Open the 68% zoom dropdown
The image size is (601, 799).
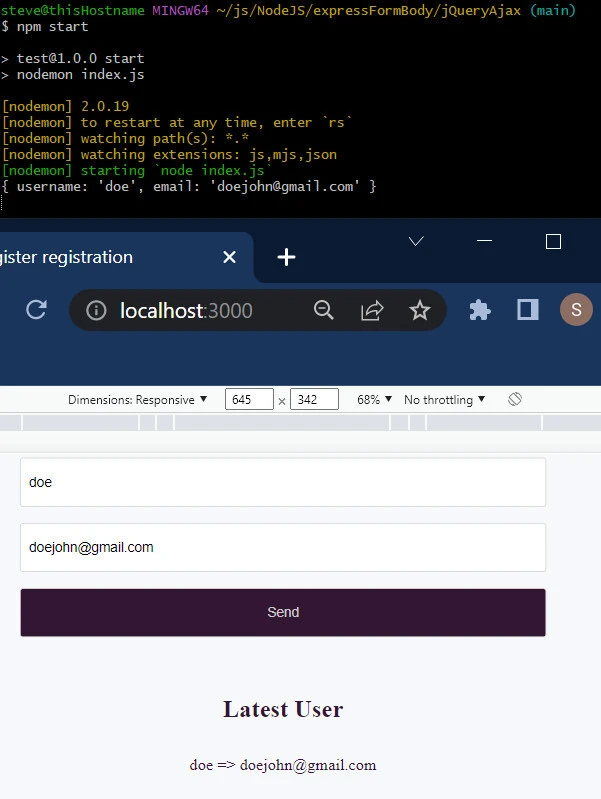tap(374, 399)
